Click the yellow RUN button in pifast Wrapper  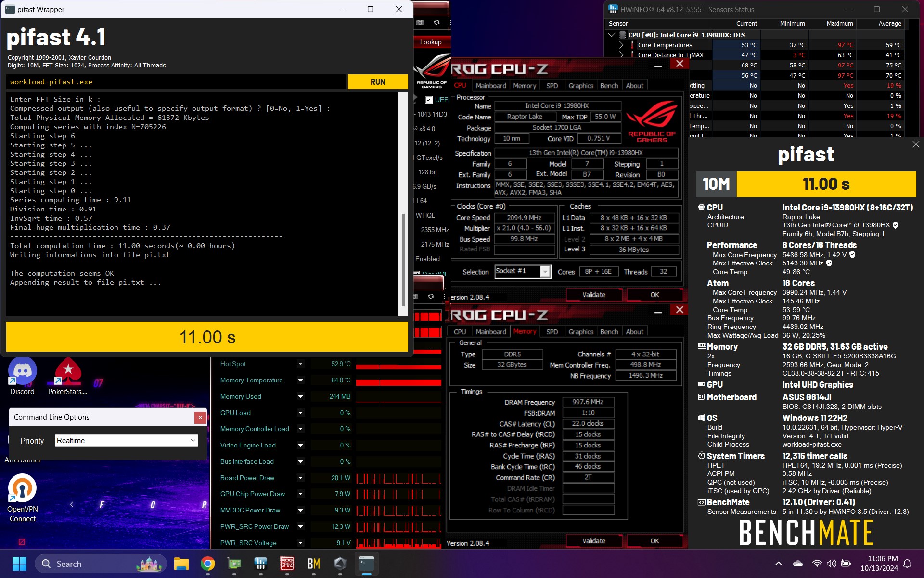tap(378, 82)
